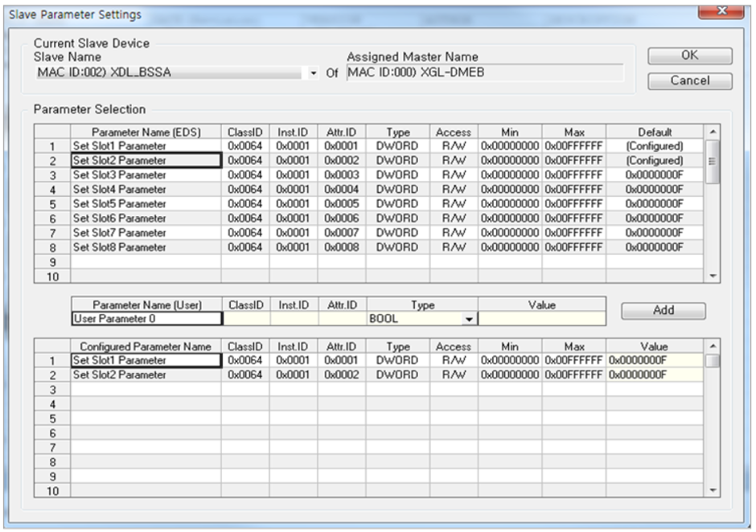756x532 pixels.
Task: Open the Slave Name dropdown
Action: [314, 73]
